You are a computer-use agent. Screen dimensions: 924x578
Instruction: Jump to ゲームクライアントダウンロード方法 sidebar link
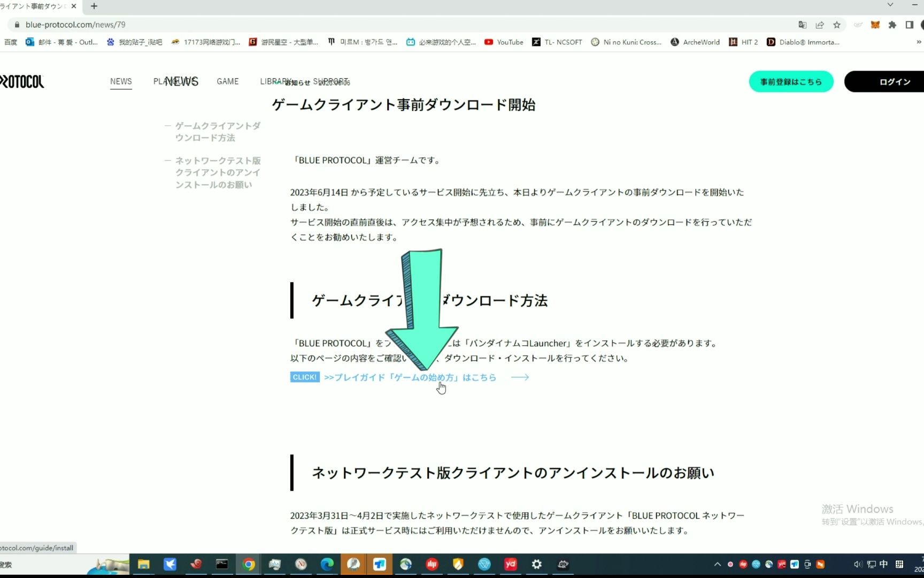[x=218, y=132]
